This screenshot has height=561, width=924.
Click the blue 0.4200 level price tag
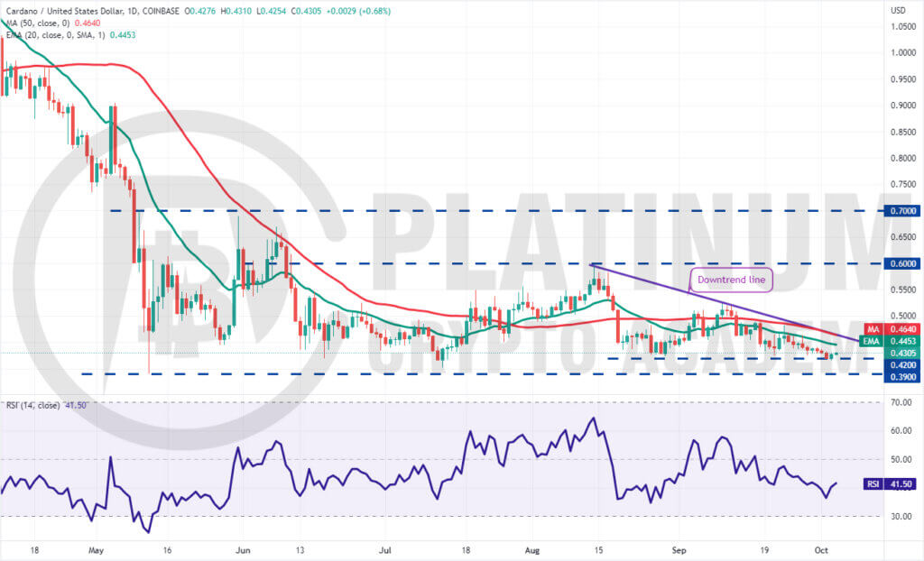coord(902,364)
